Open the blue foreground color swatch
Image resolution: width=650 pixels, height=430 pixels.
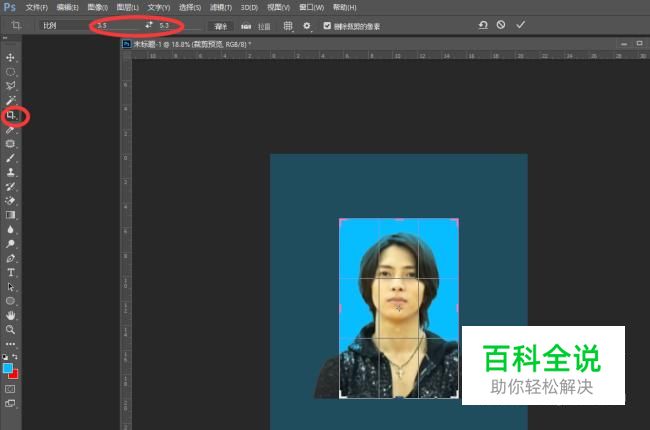click(7, 368)
